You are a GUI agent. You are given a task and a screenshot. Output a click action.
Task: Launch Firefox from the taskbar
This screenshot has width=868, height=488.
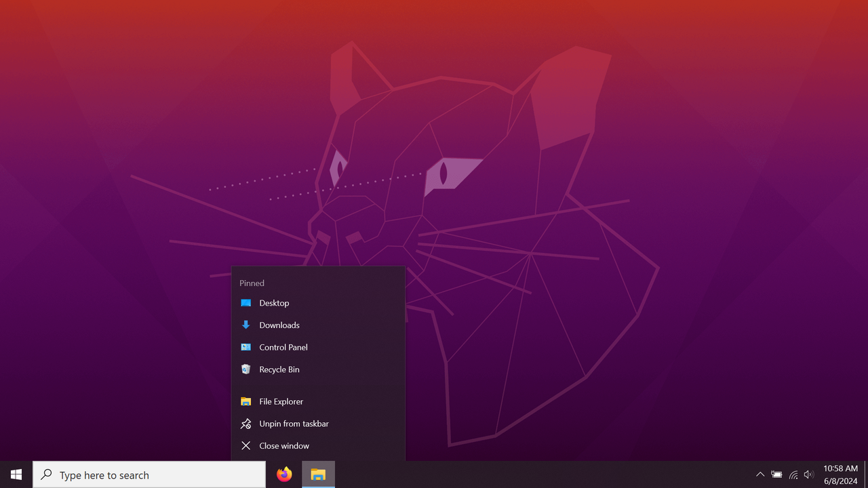click(x=283, y=474)
